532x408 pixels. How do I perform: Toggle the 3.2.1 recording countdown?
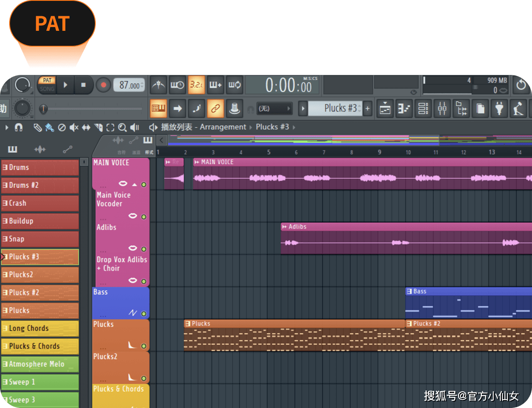tap(196, 85)
